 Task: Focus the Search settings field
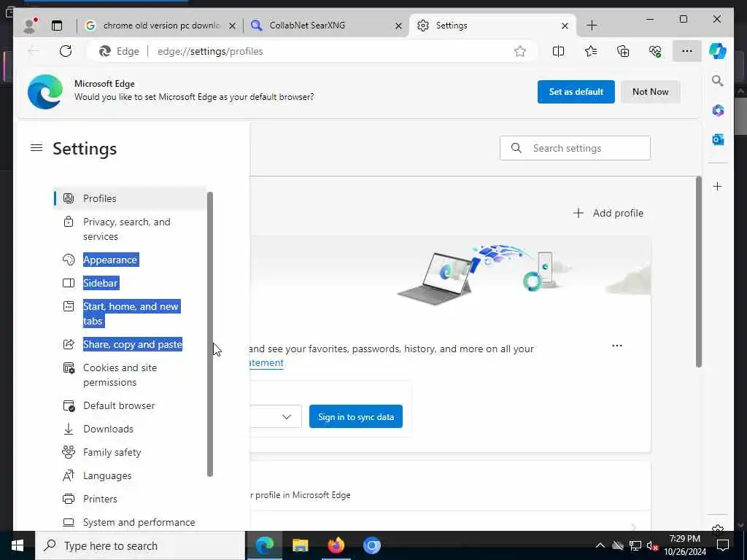click(575, 148)
